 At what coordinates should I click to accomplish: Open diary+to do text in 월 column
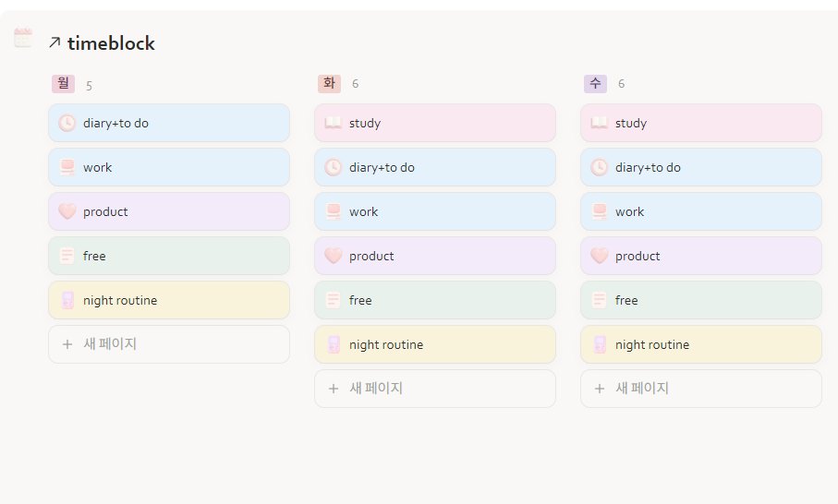116,124
